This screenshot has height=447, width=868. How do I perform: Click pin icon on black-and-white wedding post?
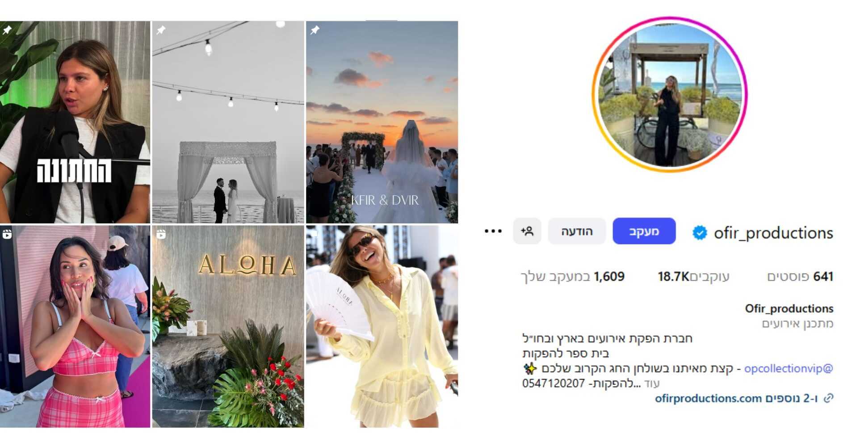coord(161,30)
